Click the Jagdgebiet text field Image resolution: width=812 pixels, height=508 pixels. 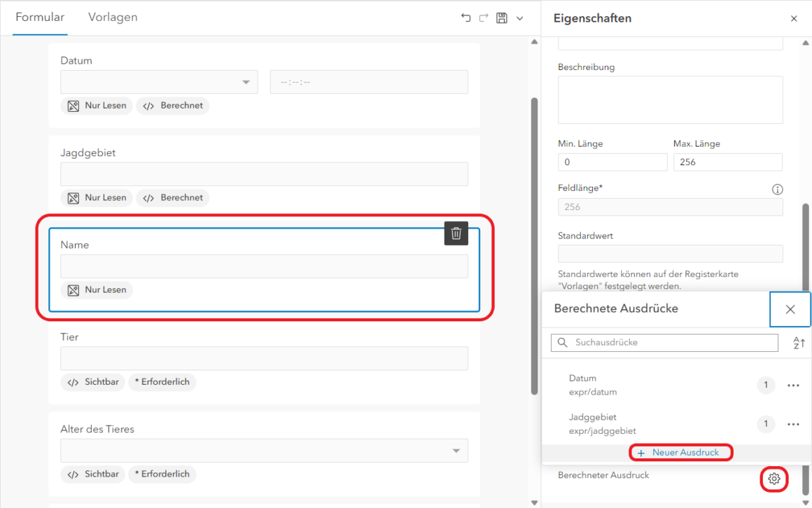click(x=264, y=174)
